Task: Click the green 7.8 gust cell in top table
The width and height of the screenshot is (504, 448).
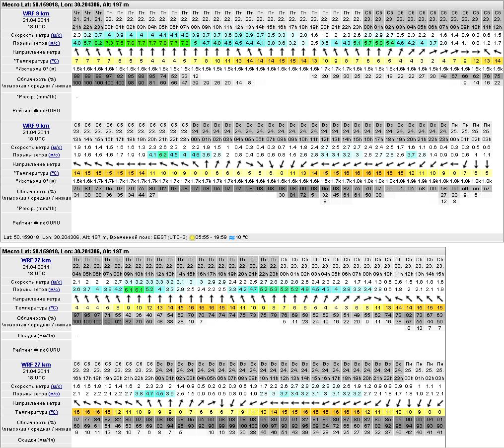Action: (163, 43)
